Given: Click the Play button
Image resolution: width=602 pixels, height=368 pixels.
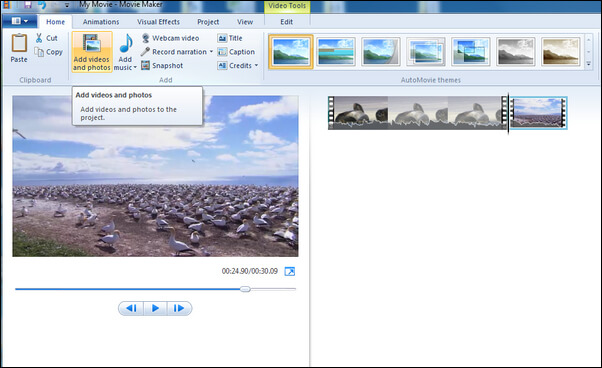Looking at the screenshot, I should 155,308.
